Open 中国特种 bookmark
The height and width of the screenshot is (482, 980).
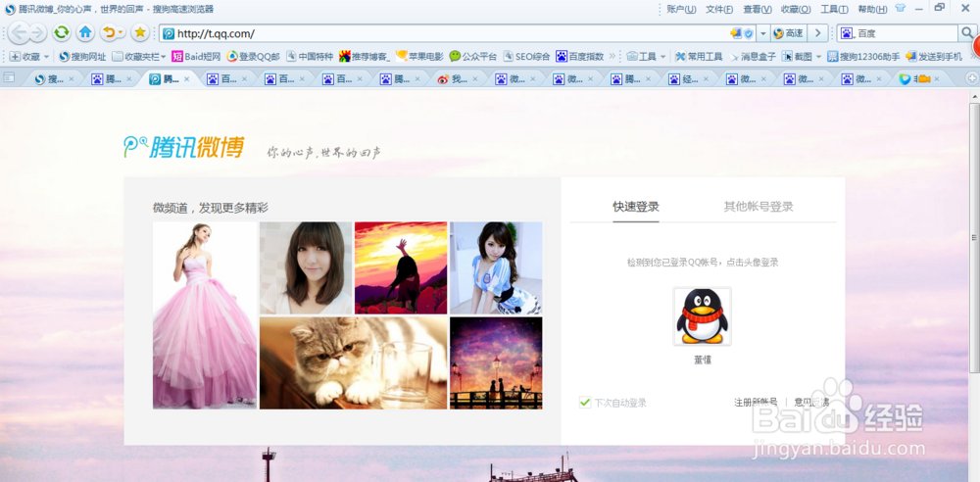pos(310,56)
